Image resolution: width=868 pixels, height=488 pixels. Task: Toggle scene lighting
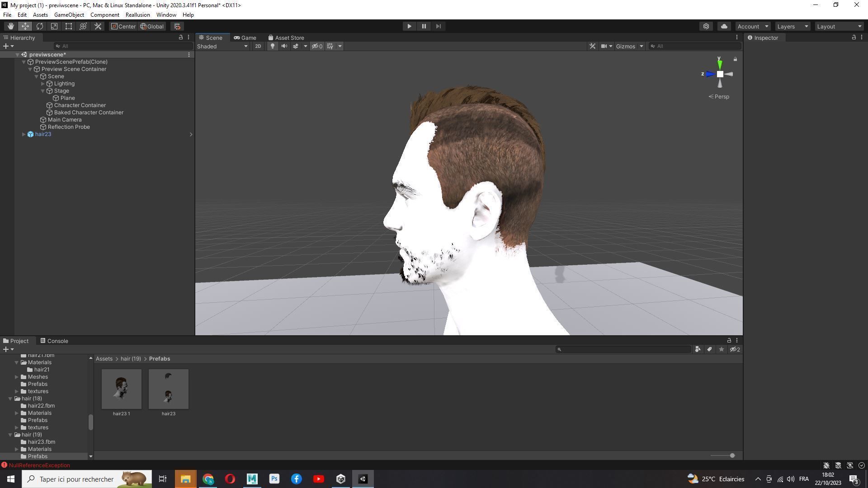click(x=272, y=46)
